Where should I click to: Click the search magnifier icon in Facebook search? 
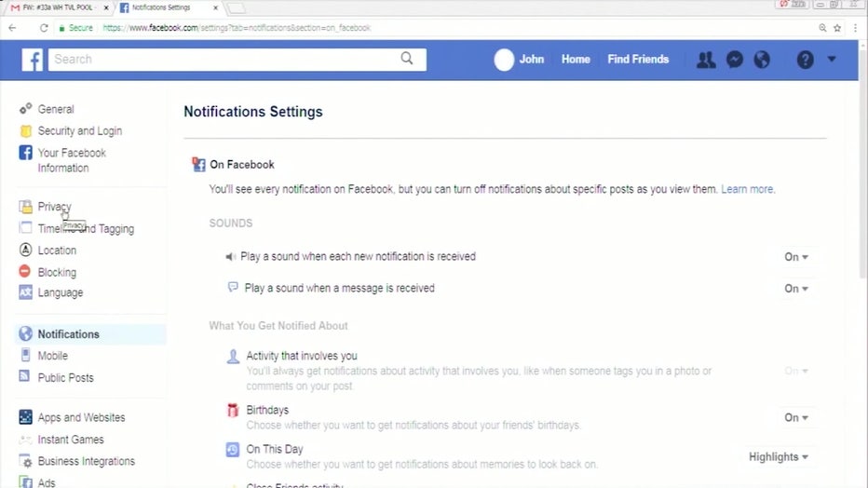(407, 59)
